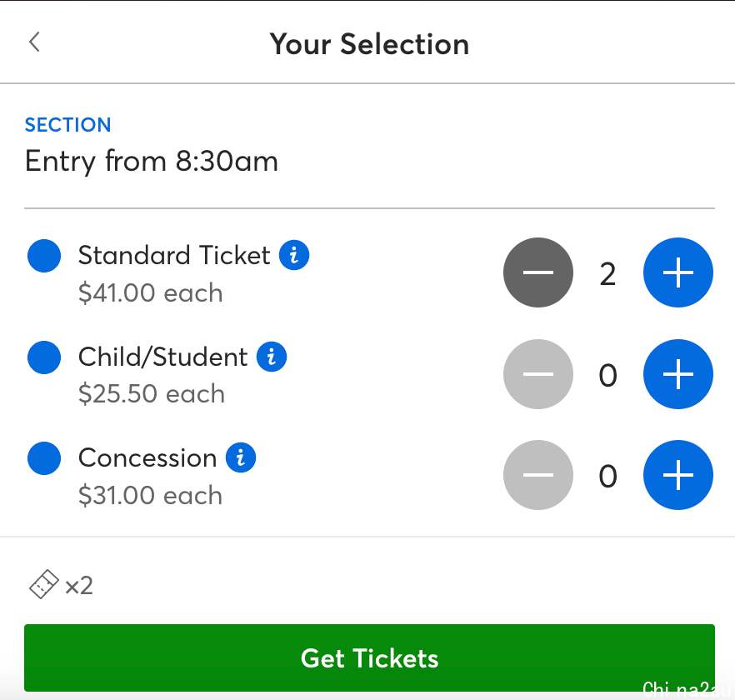Image resolution: width=735 pixels, height=700 pixels.
Task: Open info icon next to Concession
Action: (241, 457)
